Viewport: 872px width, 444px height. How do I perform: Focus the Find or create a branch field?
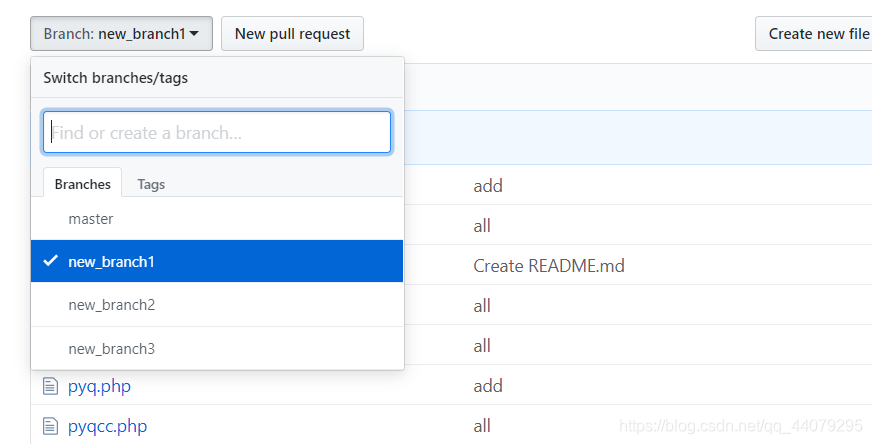(x=217, y=132)
